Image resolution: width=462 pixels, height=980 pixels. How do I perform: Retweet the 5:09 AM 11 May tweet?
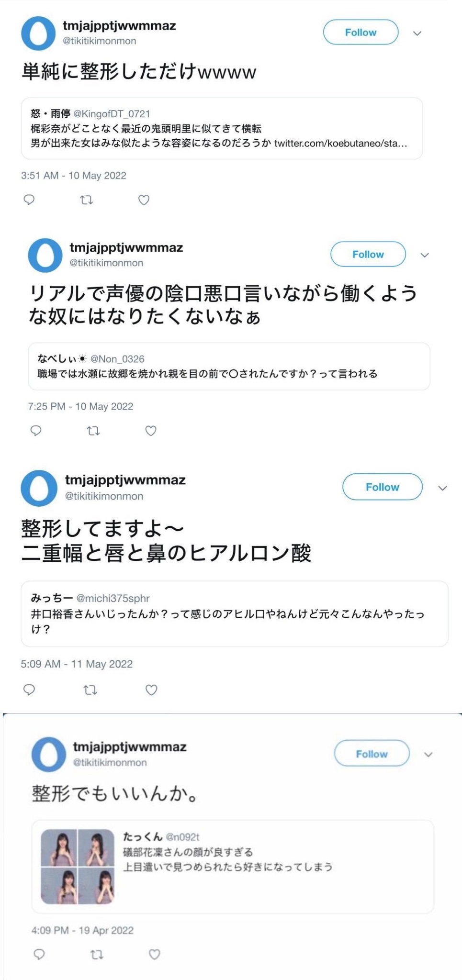(90, 690)
